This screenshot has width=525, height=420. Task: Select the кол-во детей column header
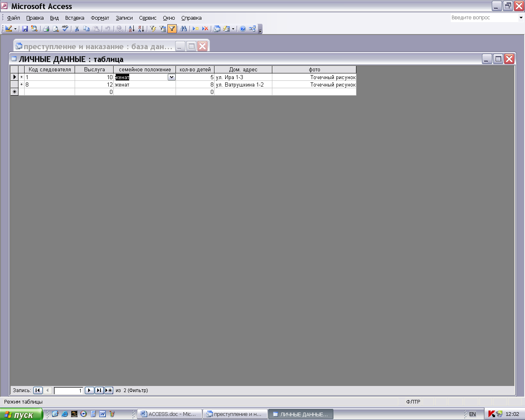[x=195, y=70]
